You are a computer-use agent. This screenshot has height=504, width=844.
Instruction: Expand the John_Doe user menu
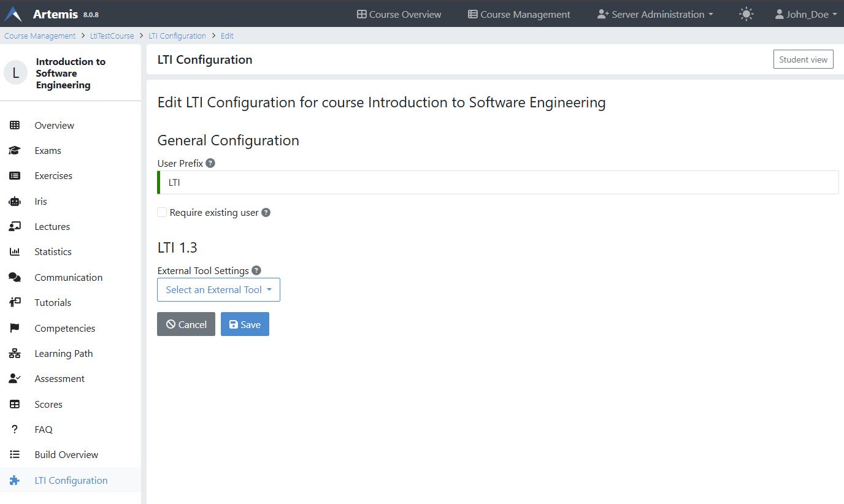[x=805, y=13]
